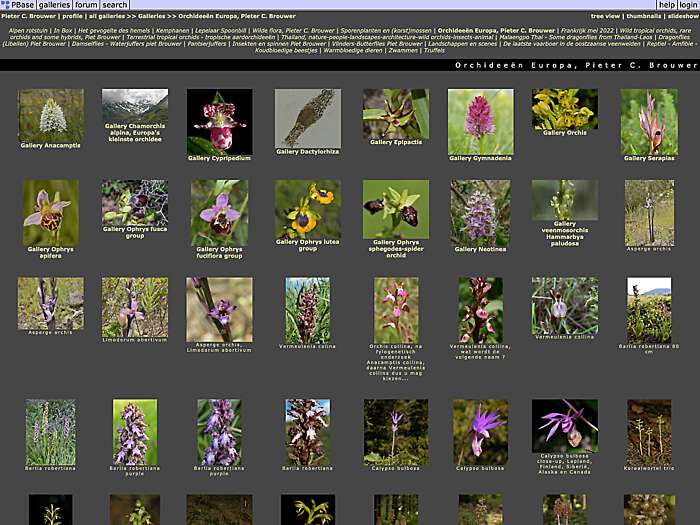Open Pieter C. Brouwer breadcrumb link
Screen dimensions: 700x525
pyautogui.click(x=29, y=16)
